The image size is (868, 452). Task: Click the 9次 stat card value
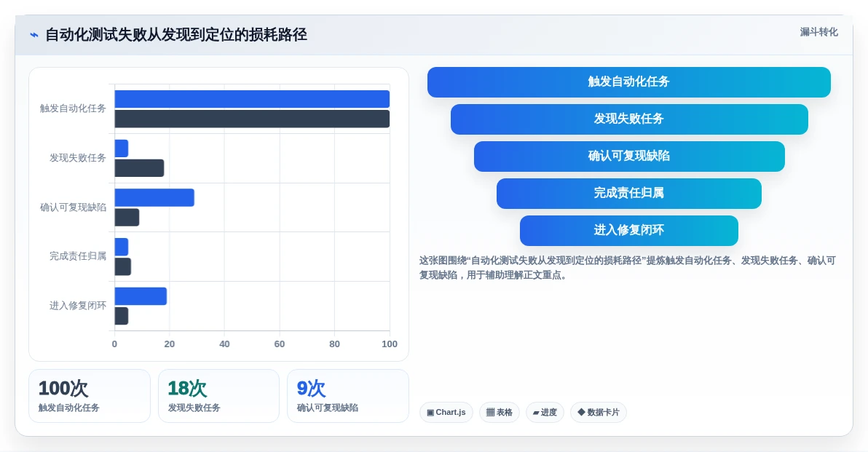tap(311, 389)
